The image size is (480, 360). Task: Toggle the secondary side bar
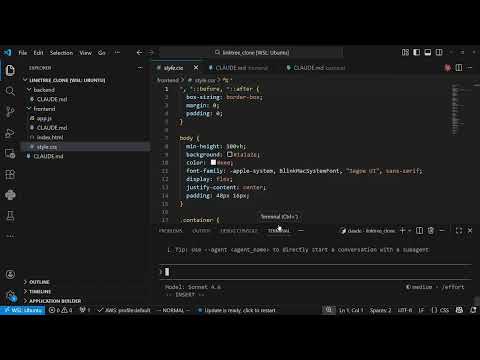(x=439, y=52)
